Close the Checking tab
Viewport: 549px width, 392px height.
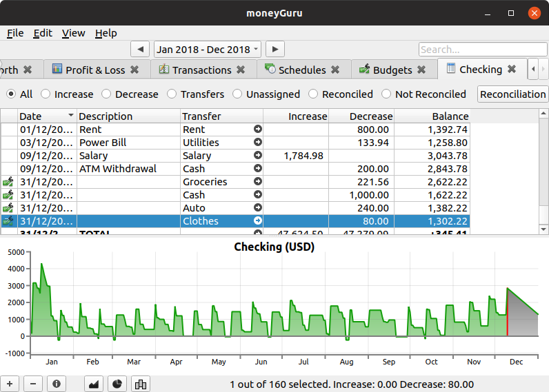tap(512, 69)
